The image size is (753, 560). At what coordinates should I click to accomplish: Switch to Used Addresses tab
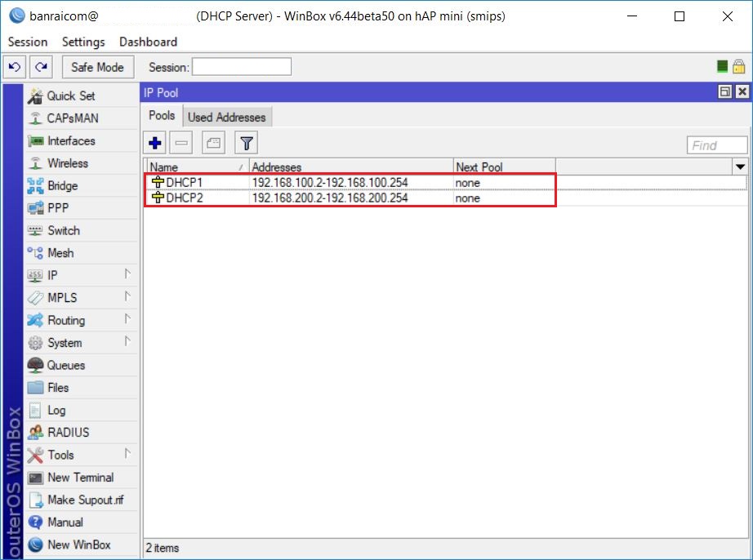227,117
